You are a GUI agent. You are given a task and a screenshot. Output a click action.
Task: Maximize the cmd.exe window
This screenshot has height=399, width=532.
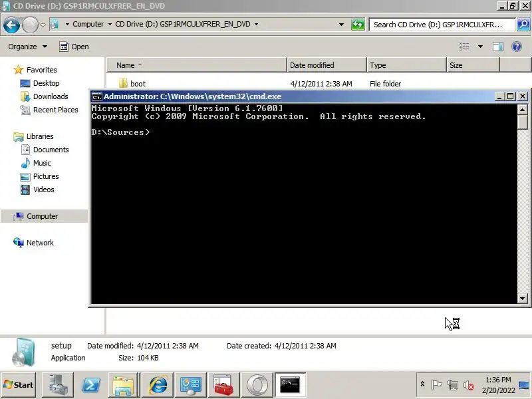point(510,96)
